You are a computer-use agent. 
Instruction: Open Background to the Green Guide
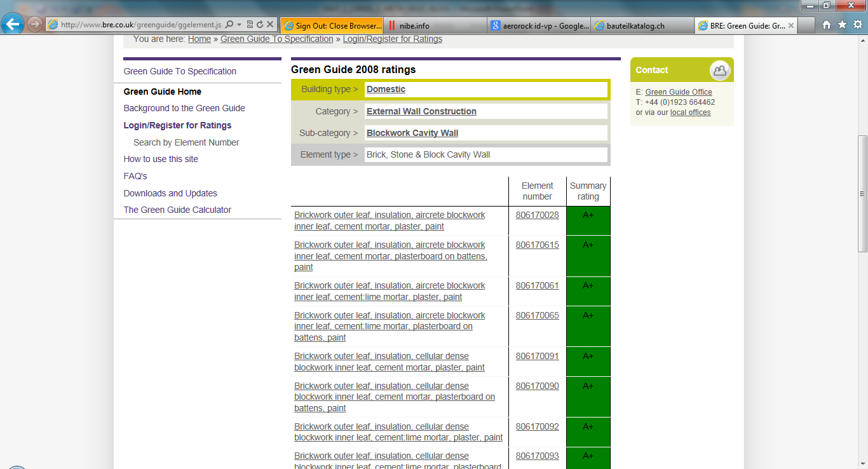(184, 108)
